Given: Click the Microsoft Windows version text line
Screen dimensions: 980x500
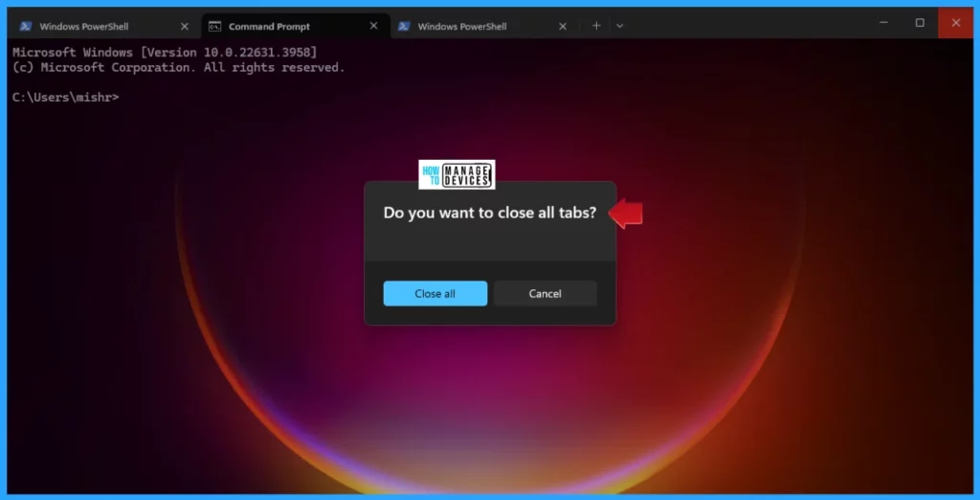Looking at the screenshot, I should (x=165, y=52).
